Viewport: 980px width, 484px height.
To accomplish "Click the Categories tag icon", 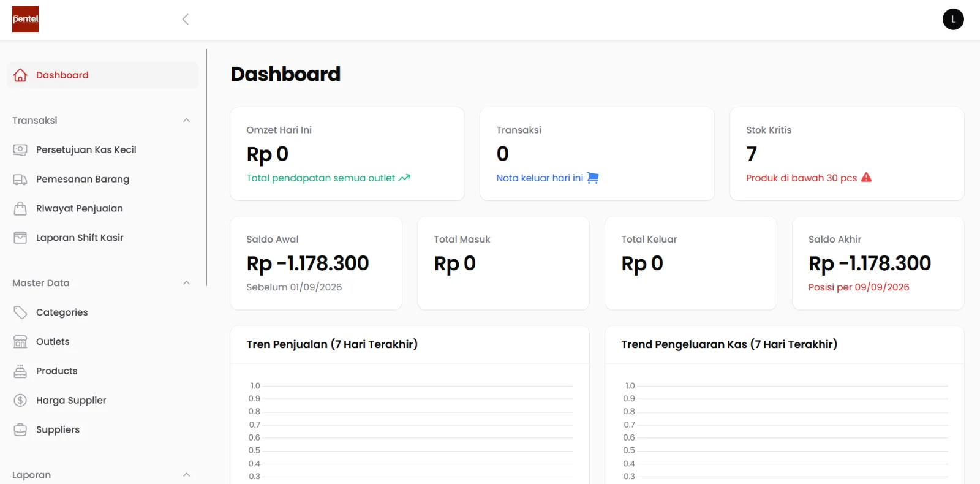I will [20, 312].
